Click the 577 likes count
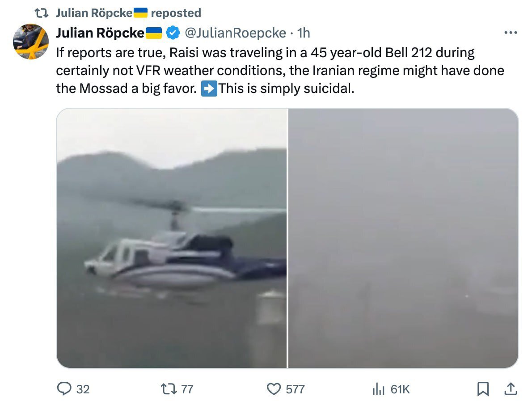 [295, 389]
